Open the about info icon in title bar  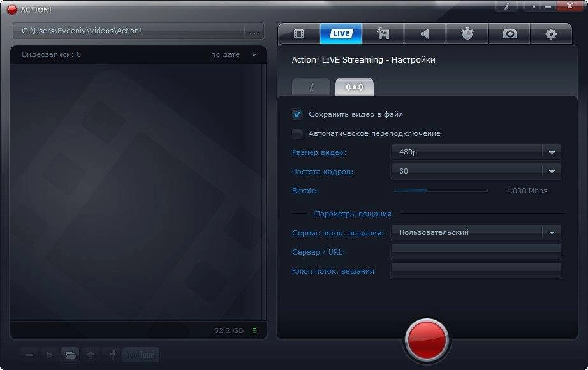pyautogui.click(x=506, y=6)
